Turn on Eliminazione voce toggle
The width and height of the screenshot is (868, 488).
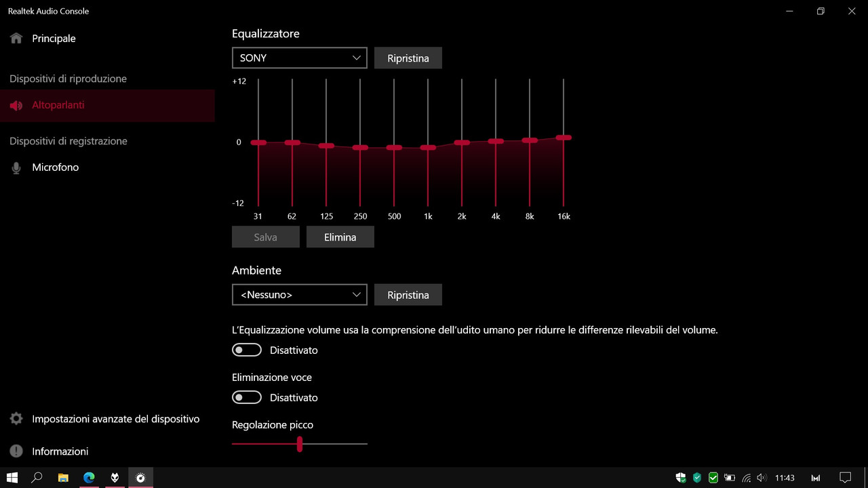[247, 397]
